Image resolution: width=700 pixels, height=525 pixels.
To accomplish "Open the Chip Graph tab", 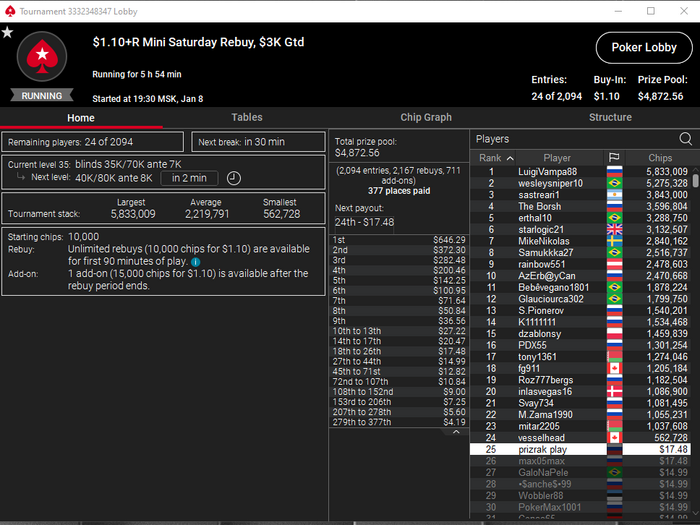I will coord(426,117).
